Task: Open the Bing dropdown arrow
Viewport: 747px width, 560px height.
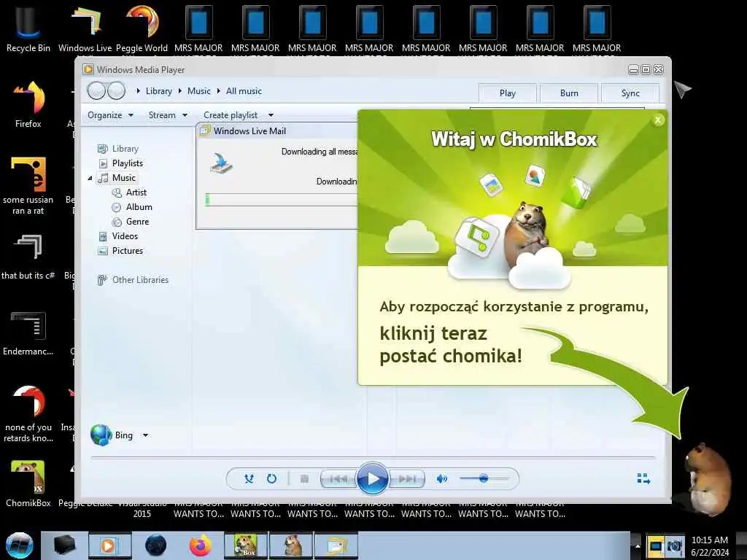Action: pos(145,435)
